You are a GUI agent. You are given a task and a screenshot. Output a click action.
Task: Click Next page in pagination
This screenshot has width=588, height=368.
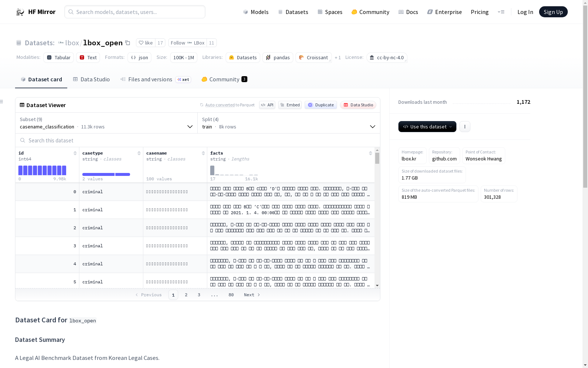pos(252,295)
